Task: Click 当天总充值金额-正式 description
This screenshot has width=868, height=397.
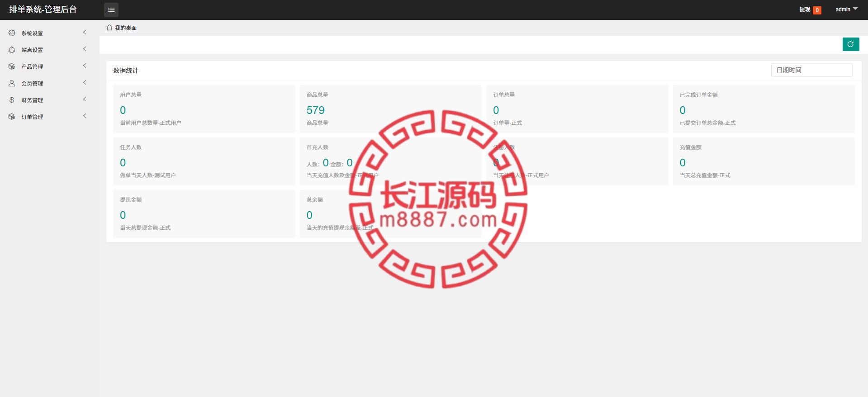Action: click(705, 175)
